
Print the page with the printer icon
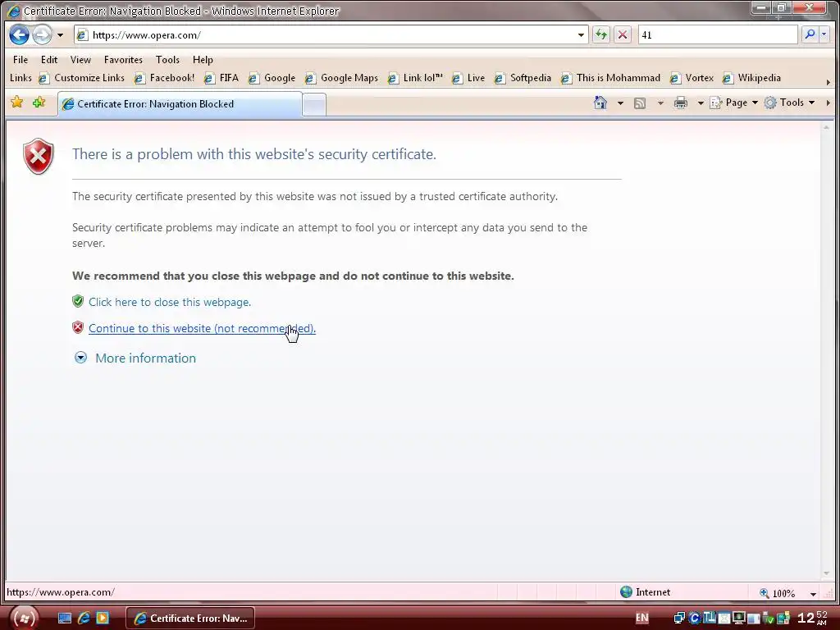click(681, 103)
